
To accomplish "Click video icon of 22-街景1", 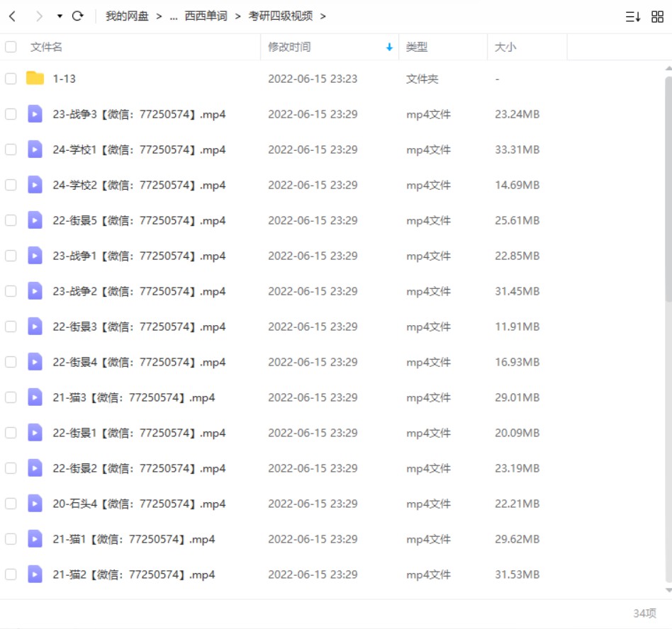I will (x=35, y=433).
